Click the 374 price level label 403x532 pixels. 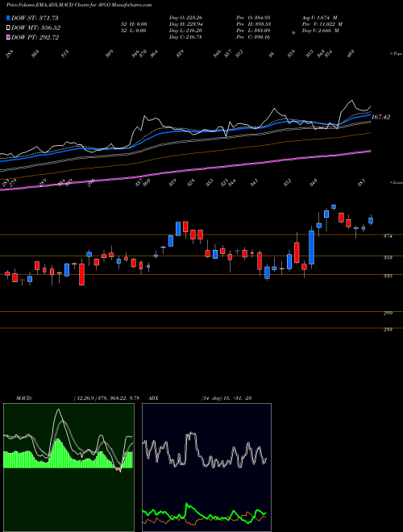(388, 236)
